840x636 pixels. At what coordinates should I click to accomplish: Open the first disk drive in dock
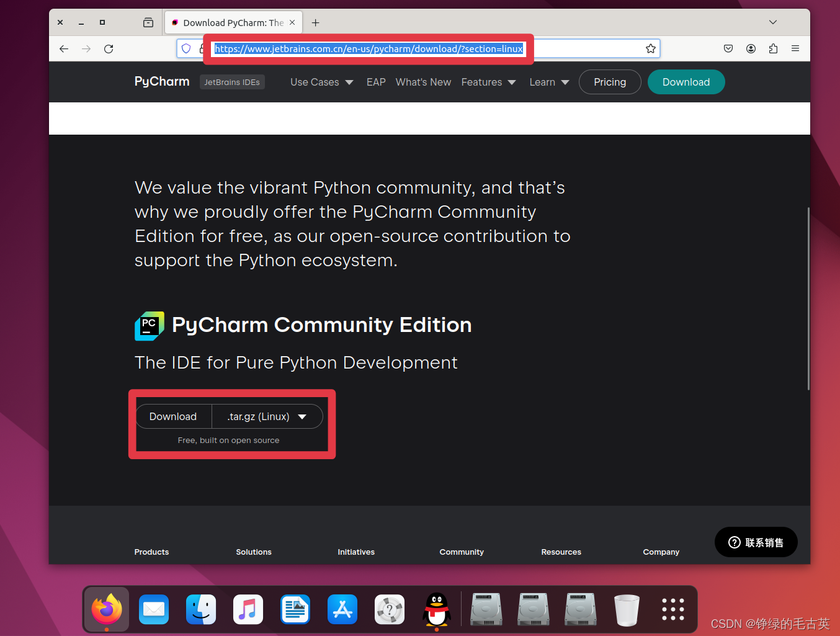[x=486, y=609]
